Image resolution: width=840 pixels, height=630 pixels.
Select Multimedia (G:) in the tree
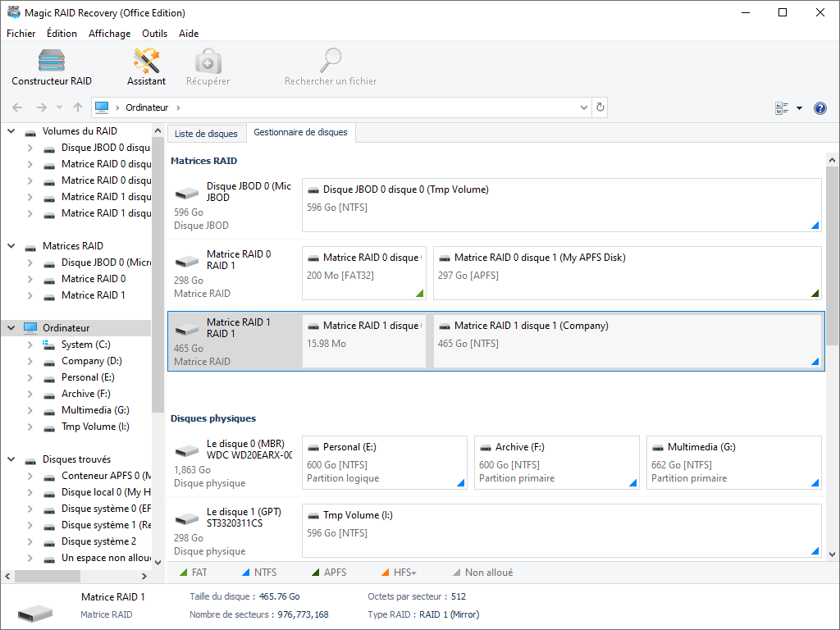95,410
